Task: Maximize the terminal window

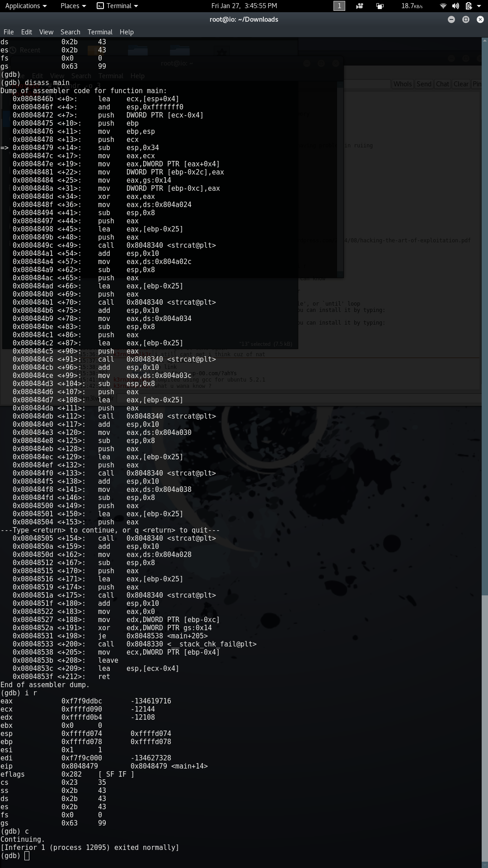Action: pyautogui.click(x=466, y=19)
